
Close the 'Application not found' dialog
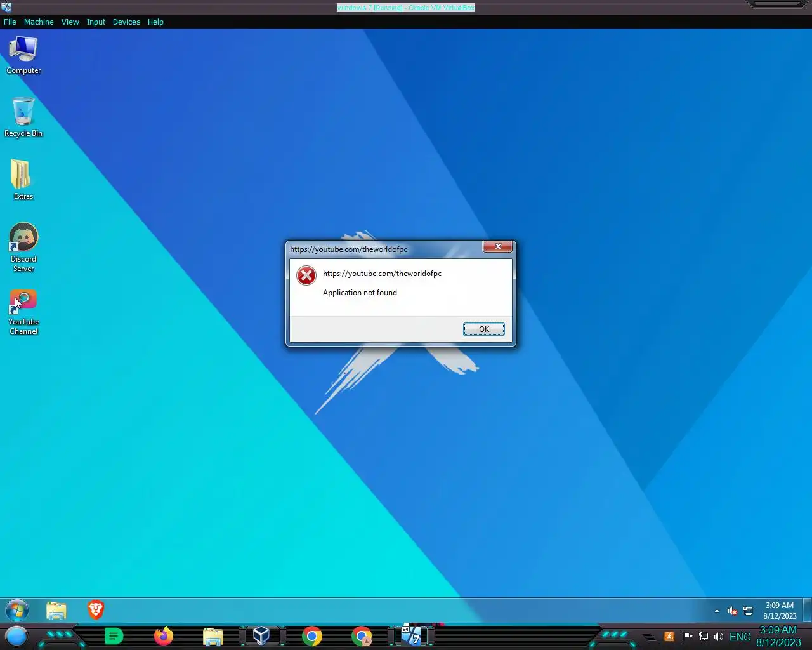pyautogui.click(x=498, y=246)
